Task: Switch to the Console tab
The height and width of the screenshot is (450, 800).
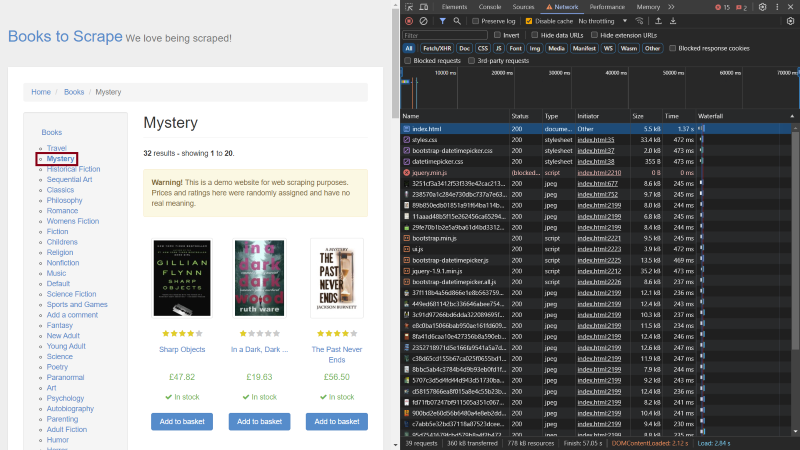Action: pyautogui.click(x=489, y=6)
